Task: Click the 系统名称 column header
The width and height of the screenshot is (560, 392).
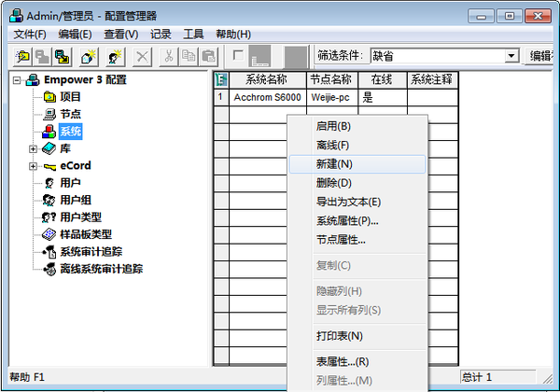Action: [266, 79]
